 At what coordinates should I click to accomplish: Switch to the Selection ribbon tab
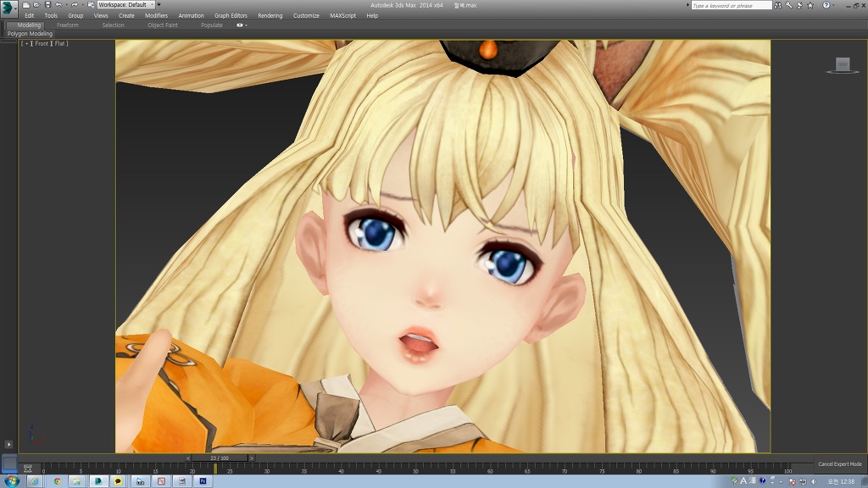point(113,25)
